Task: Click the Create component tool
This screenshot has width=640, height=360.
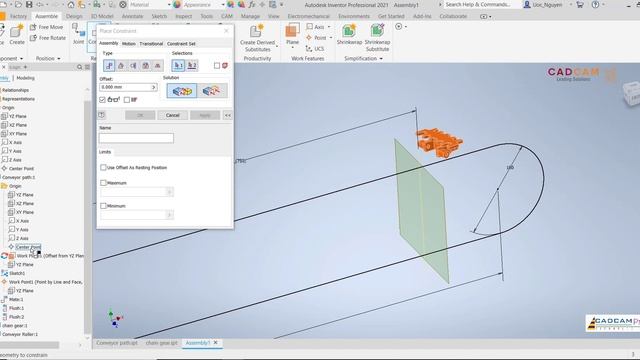Action: tap(17, 34)
